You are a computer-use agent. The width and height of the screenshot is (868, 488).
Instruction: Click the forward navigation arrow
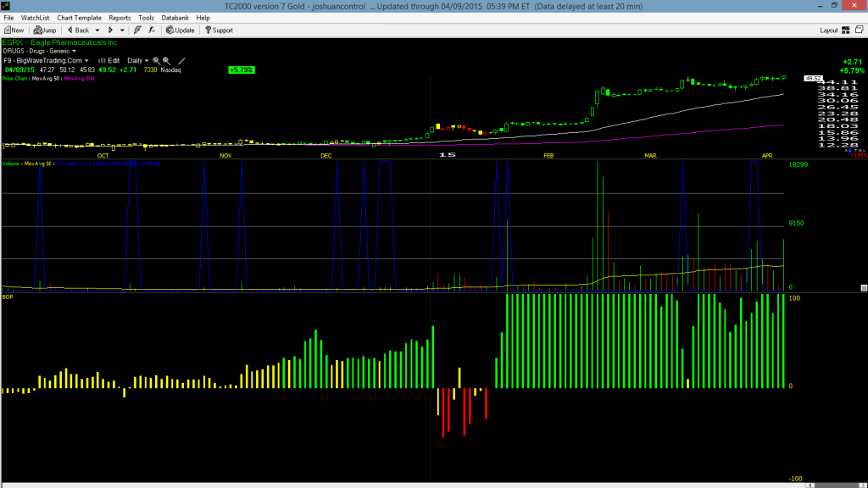point(110,30)
